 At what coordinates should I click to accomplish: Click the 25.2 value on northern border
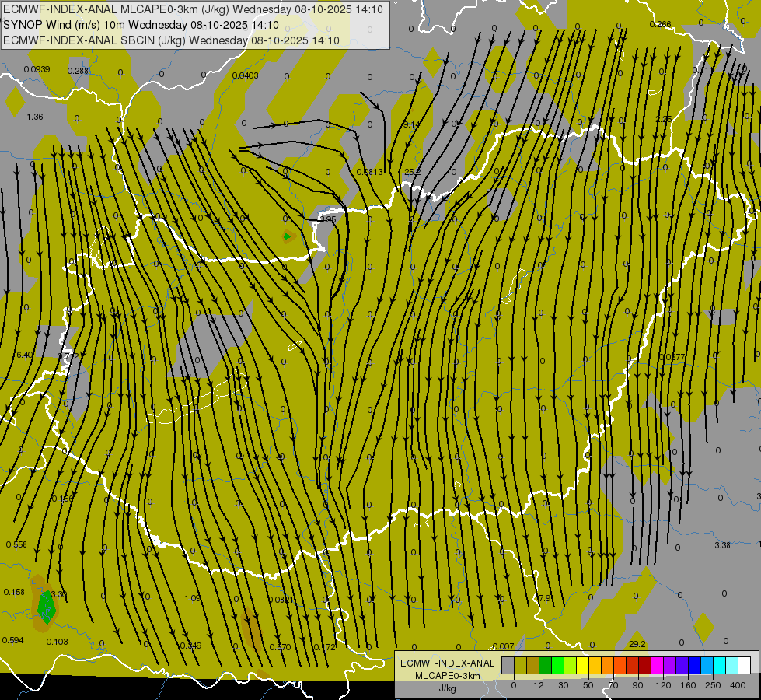point(412,172)
